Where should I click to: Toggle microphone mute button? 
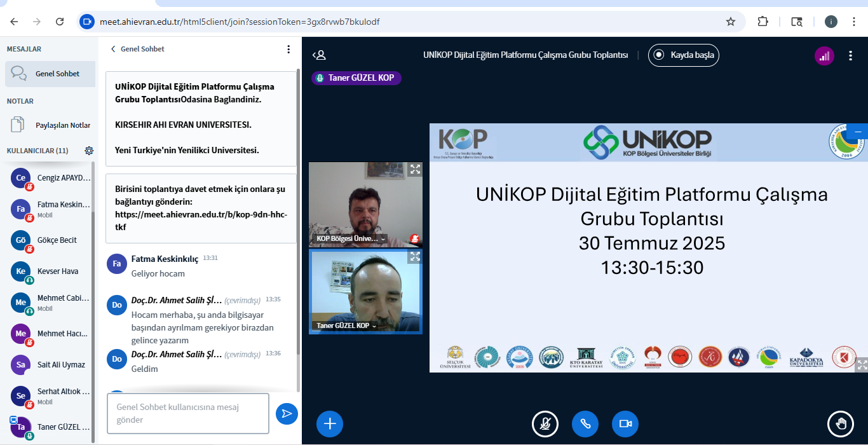point(545,424)
